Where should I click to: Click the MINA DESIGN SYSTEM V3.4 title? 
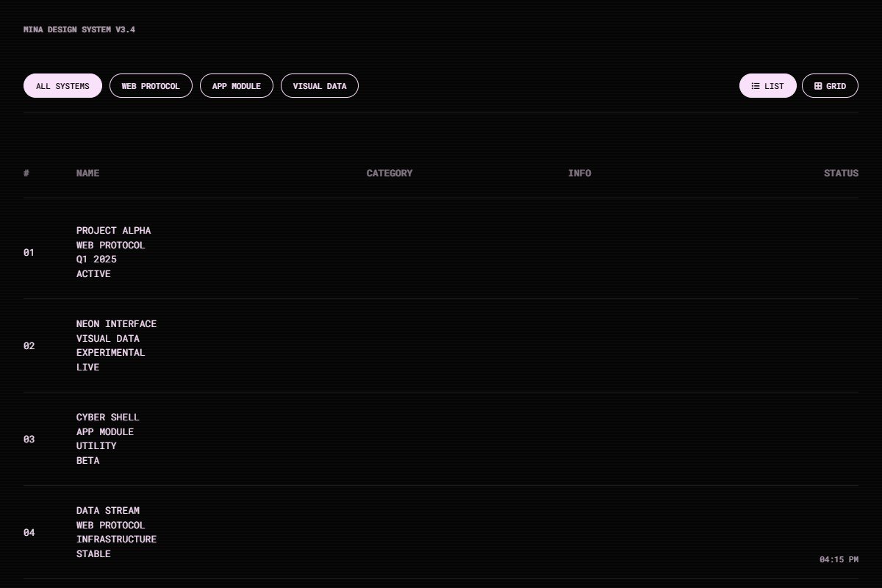click(x=79, y=29)
